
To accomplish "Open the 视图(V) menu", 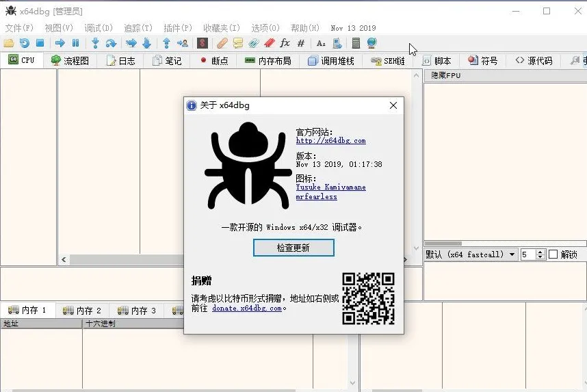I will click(x=59, y=28).
